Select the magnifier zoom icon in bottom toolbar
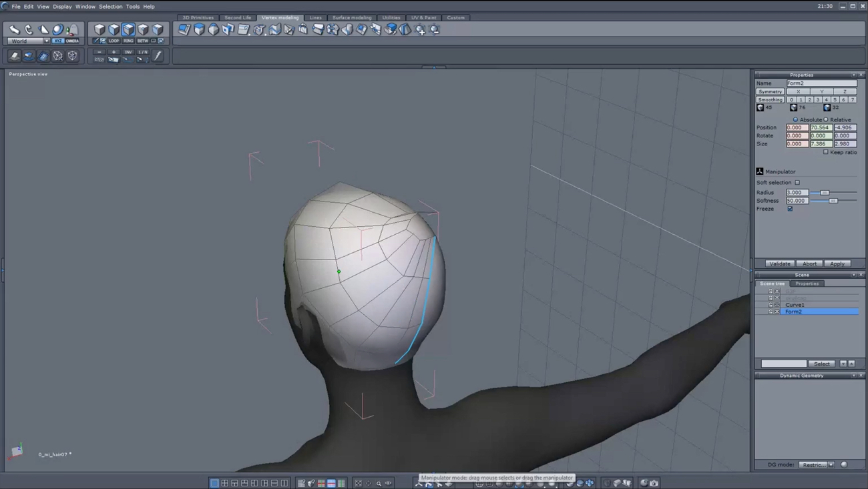This screenshot has height=489, width=868. 378,482
